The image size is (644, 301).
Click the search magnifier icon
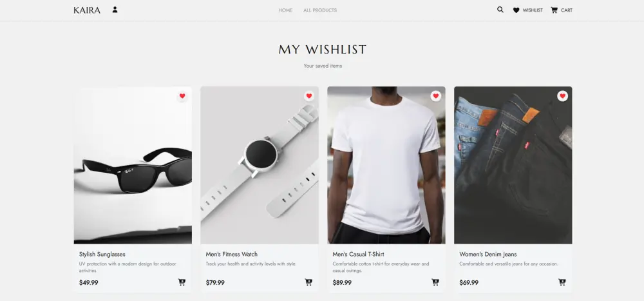pyautogui.click(x=500, y=10)
